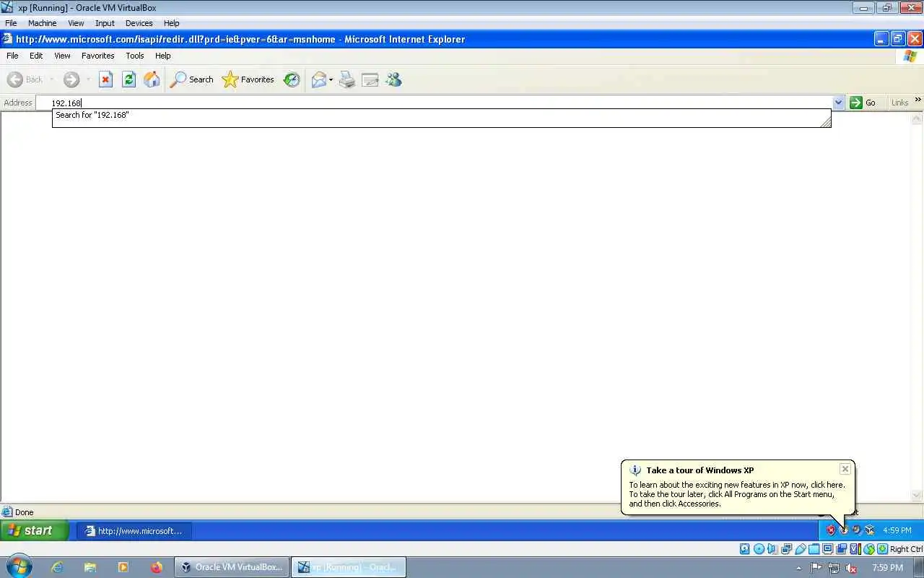Click the Mail envelope toolbar icon

coord(318,79)
